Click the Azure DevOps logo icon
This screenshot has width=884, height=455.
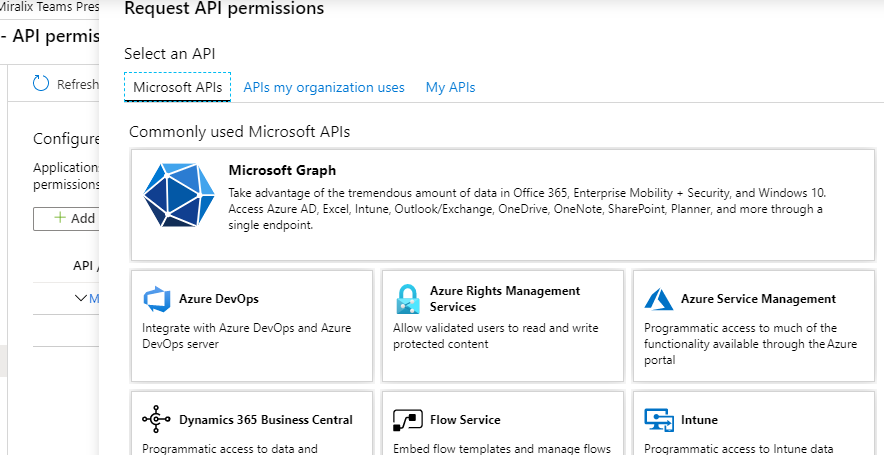point(157,299)
